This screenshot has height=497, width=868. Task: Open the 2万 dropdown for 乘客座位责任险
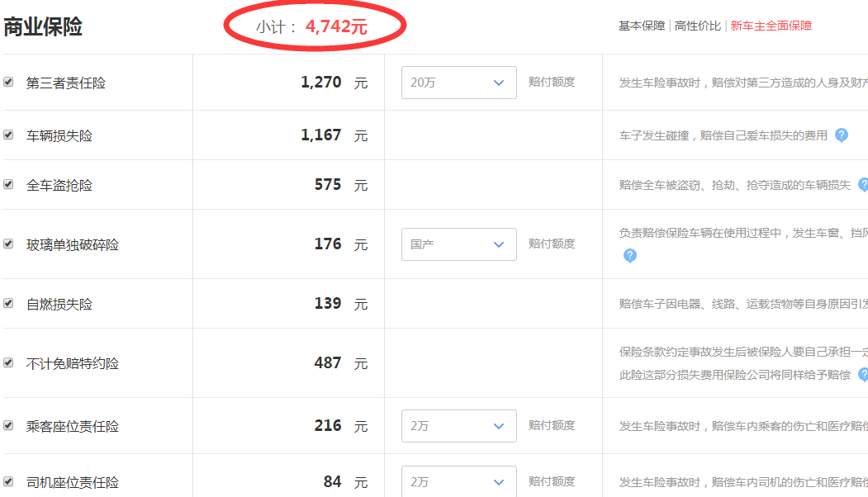[x=459, y=426]
